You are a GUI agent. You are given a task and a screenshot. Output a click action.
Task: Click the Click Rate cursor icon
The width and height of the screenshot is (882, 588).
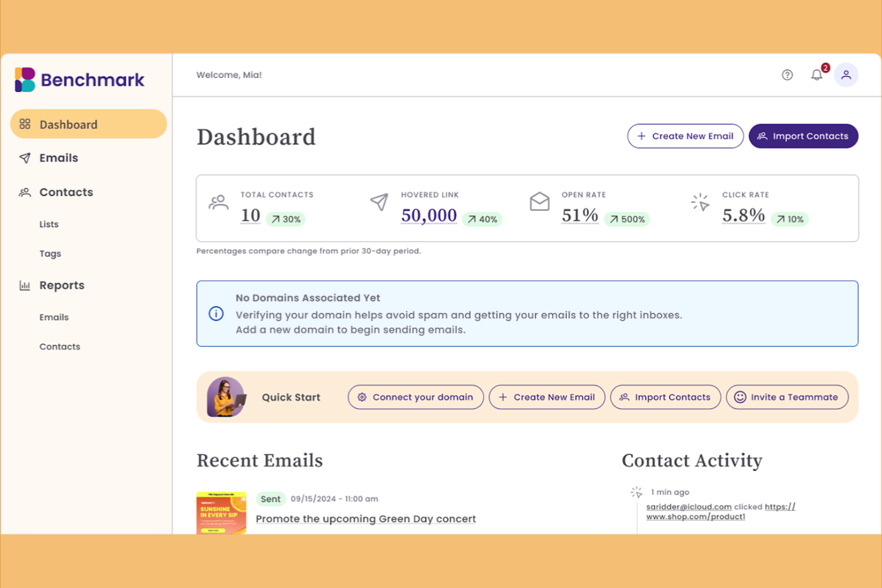click(700, 203)
